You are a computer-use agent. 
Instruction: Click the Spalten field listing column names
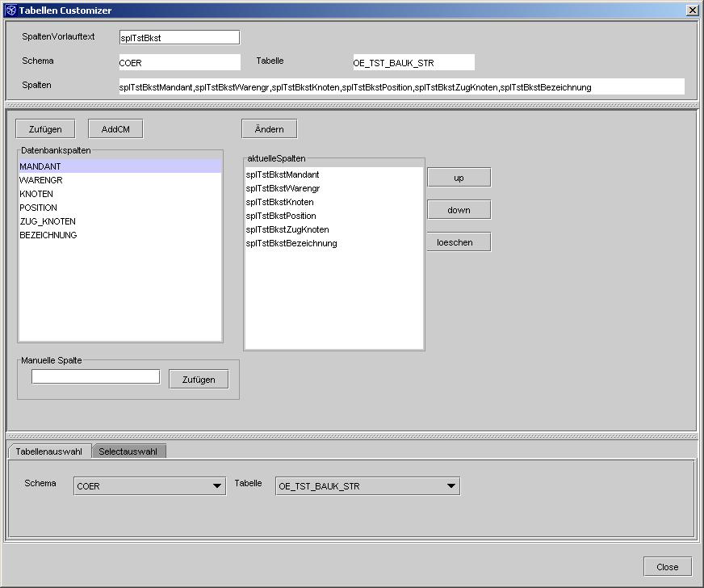(401, 86)
